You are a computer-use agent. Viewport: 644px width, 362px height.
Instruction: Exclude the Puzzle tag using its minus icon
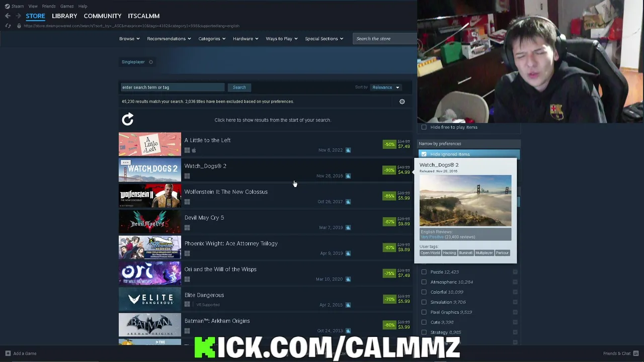pos(515,272)
